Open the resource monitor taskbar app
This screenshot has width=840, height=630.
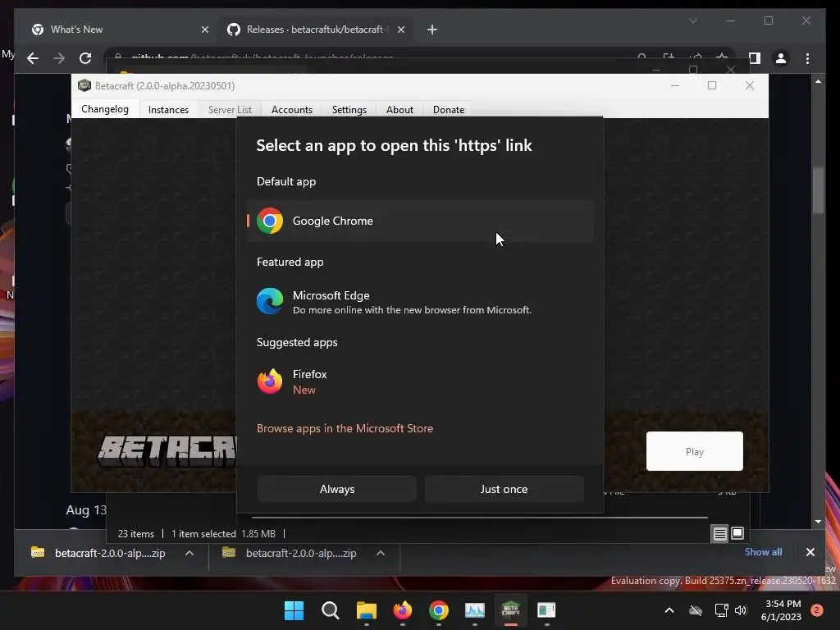click(475, 610)
